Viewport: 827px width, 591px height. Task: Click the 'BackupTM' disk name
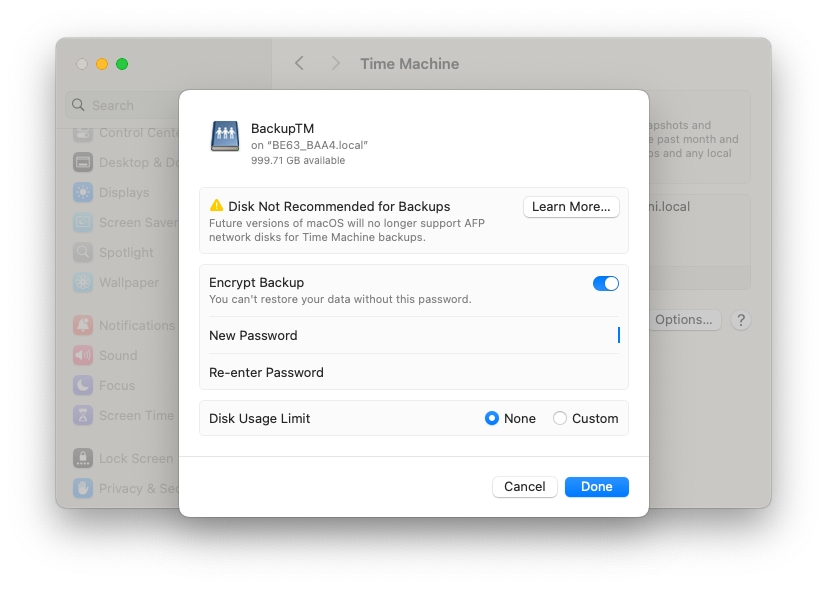point(282,129)
